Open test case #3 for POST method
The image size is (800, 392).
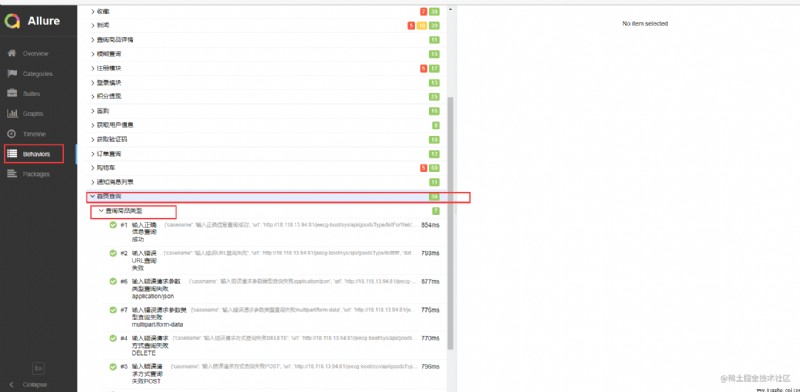point(274,374)
